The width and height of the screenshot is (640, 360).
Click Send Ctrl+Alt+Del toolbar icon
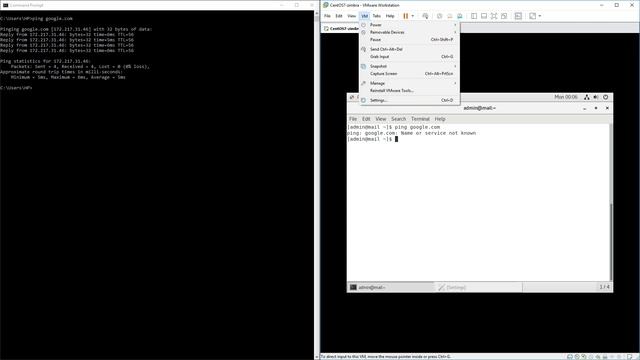point(425,16)
